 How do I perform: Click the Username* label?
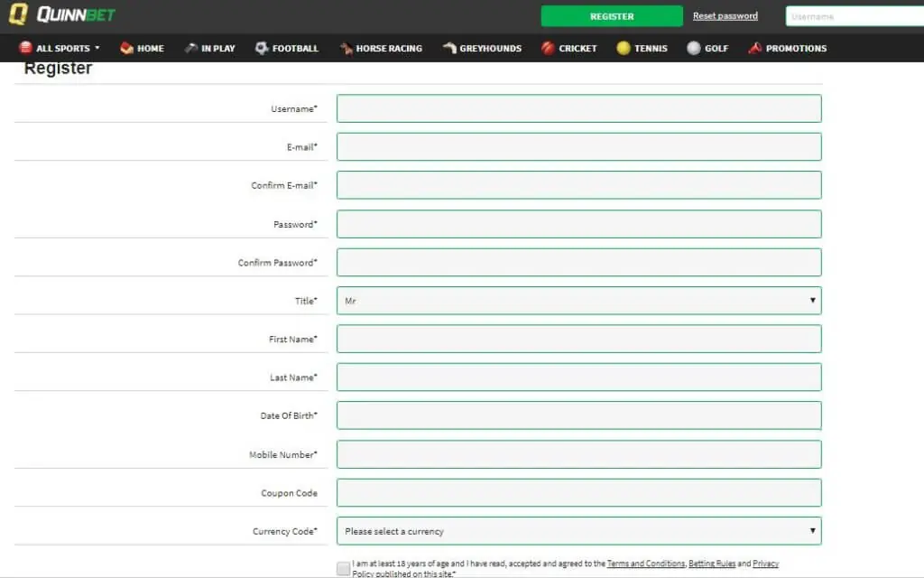click(x=294, y=108)
